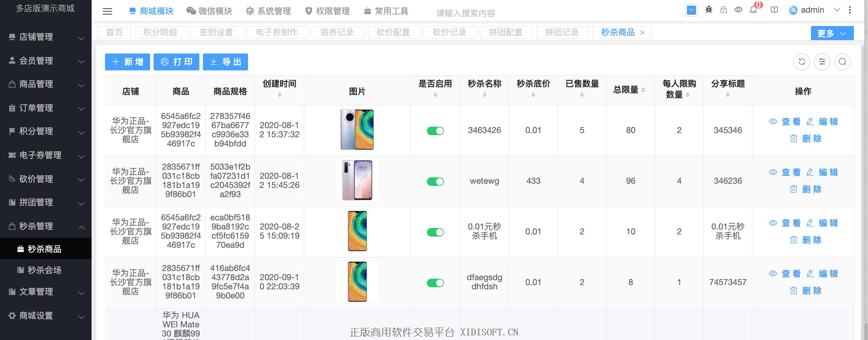Image resolution: width=868 pixels, height=340 pixels.
Task: Switch to the 拼团记录 tab
Action: [x=562, y=32]
